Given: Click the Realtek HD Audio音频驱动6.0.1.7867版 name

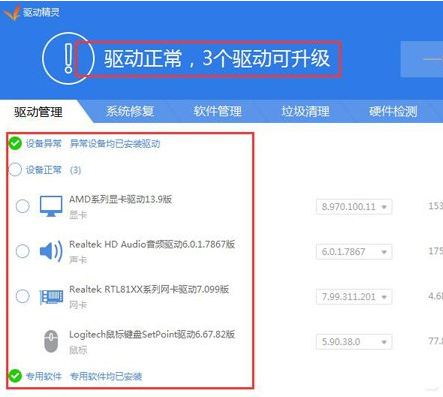Looking at the screenshot, I should 152,244.
